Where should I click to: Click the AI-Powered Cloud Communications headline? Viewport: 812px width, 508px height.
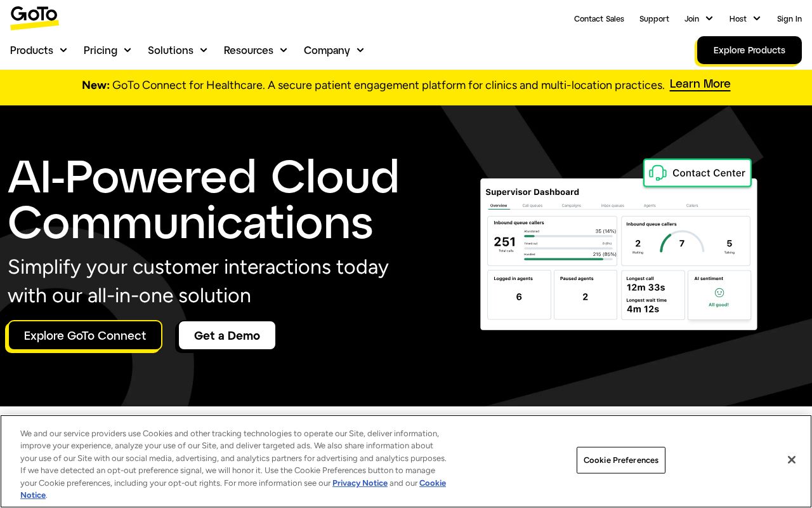click(x=204, y=199)
